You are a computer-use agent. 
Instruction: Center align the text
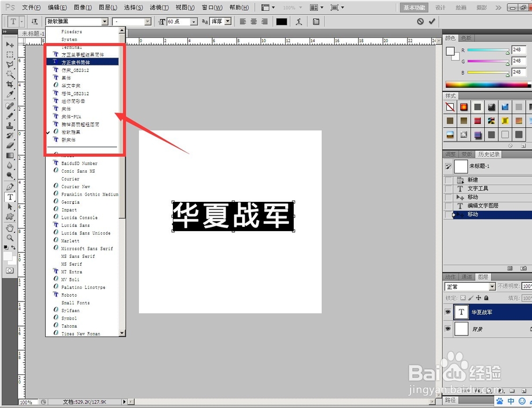pyautogui.click(x=254, y=21)
